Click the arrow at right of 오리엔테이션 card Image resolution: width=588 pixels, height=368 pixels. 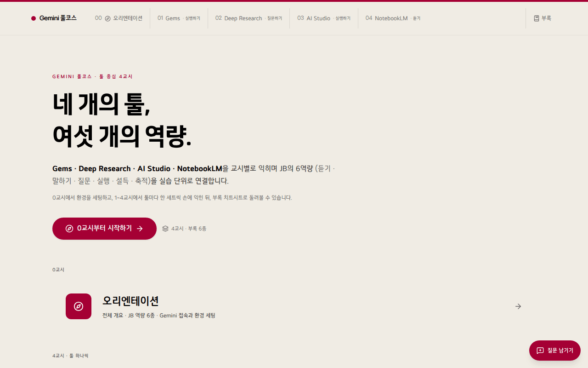[x=518, y=306]
